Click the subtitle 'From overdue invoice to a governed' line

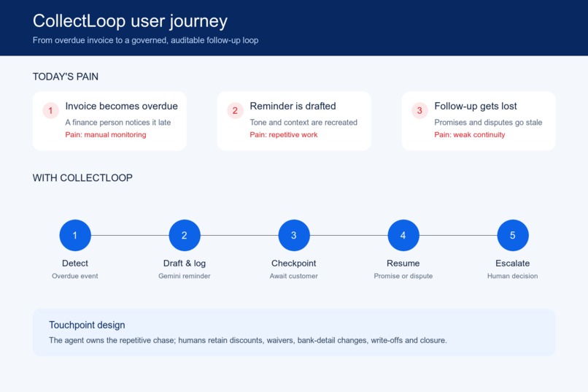click(x=145, y=40)
